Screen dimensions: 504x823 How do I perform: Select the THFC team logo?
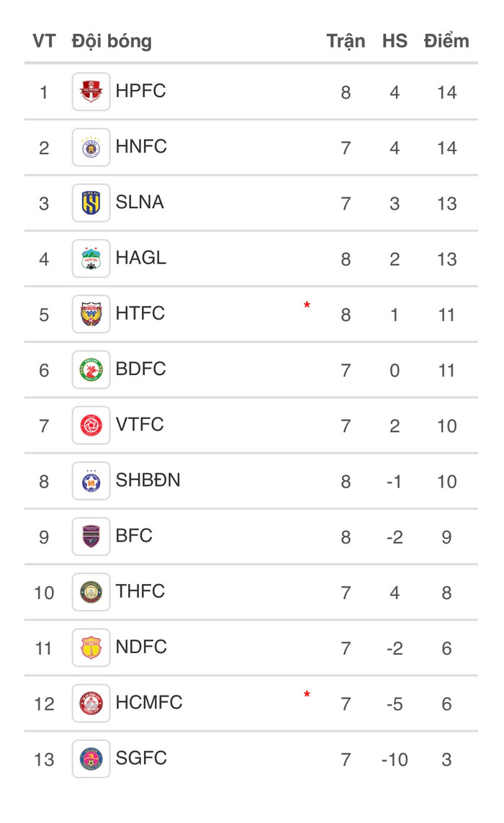click(91, 593)
